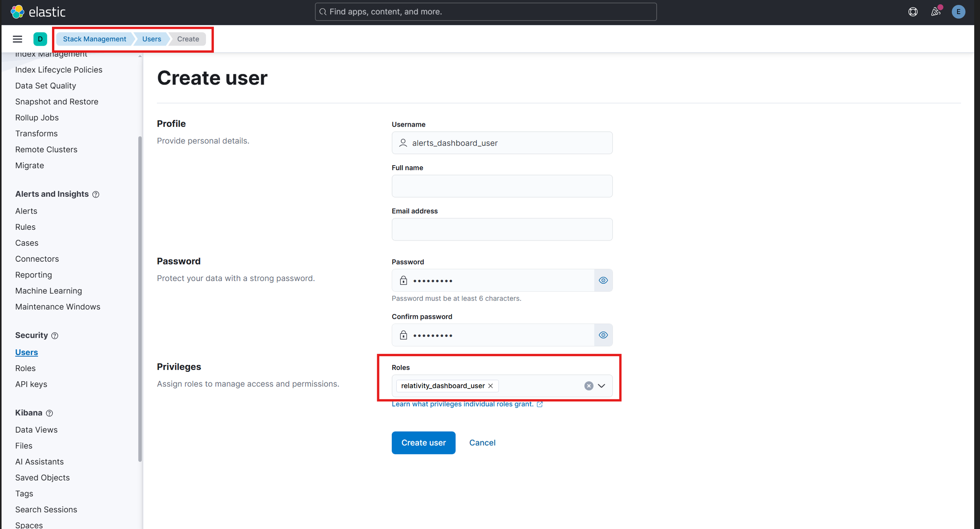Screen dimensions: 980x529
Task: Open the newsfeed notifications icon
Action: coord(935,12)
